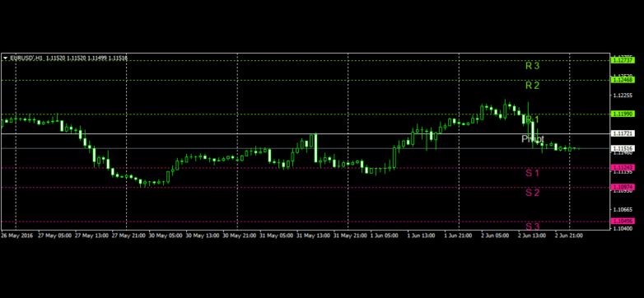Click the 2 Jun 21:00 time label

569,236
